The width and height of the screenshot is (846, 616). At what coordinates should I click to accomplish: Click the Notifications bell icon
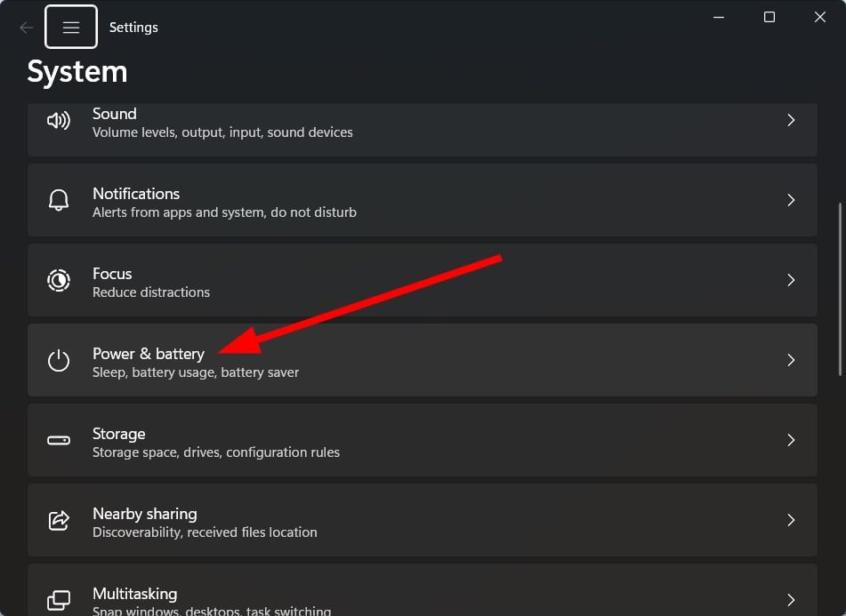click(x=59, y=200)
